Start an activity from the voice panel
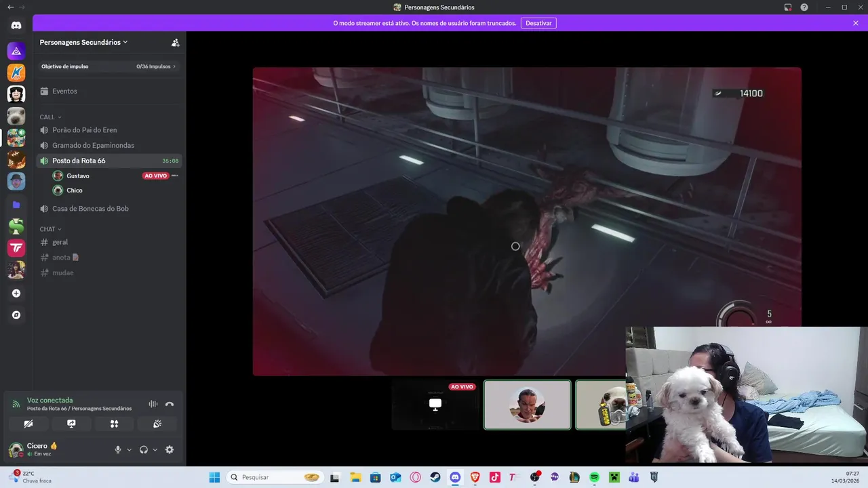Viewport: 868px width, 488px height. pyautogui.click(x=114, y=424)
